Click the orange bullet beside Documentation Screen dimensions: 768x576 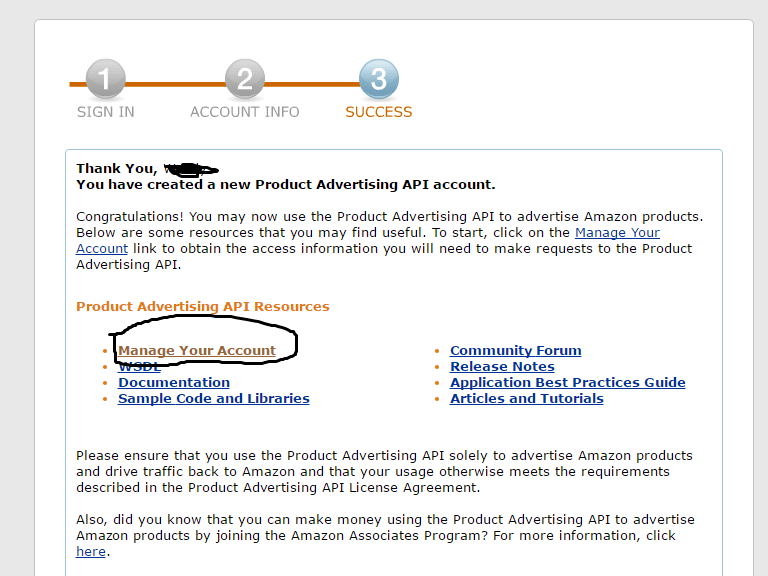[x=105, y=383]
